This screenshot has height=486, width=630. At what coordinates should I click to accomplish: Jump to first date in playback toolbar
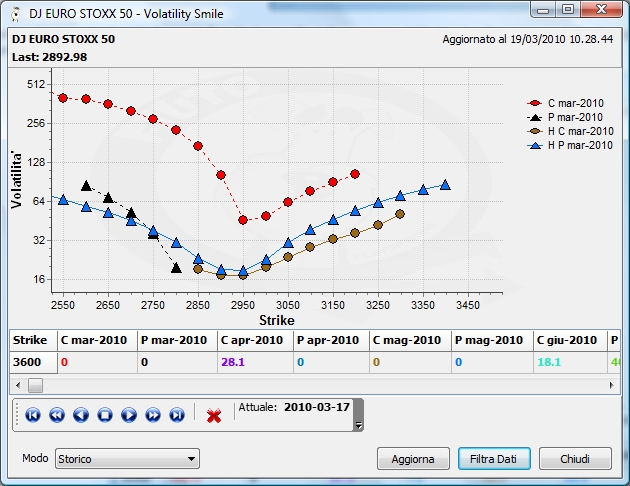click(33, 415)
